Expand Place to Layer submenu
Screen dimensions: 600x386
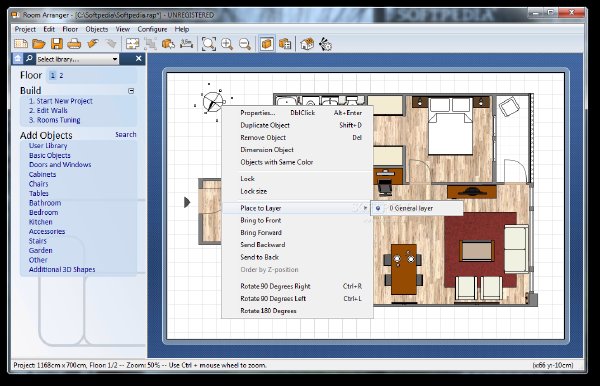(x=297, y=208)
